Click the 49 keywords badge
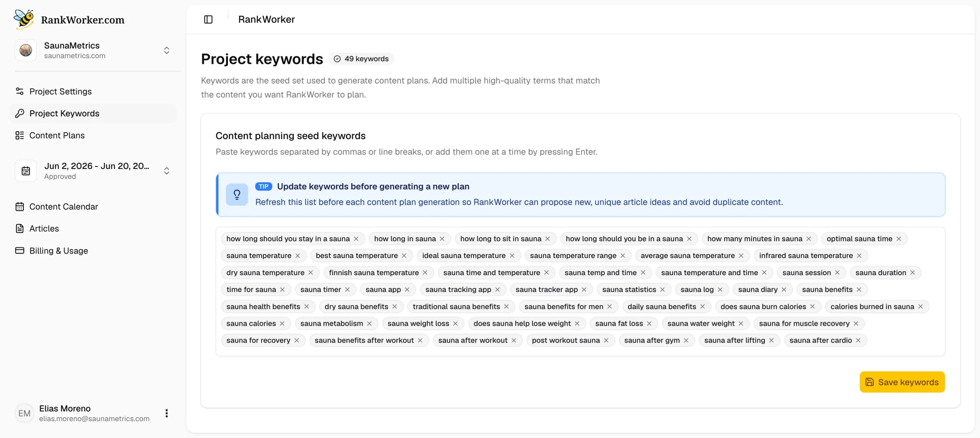The width and height of the screenshot is (980, 438). (361, 59)
